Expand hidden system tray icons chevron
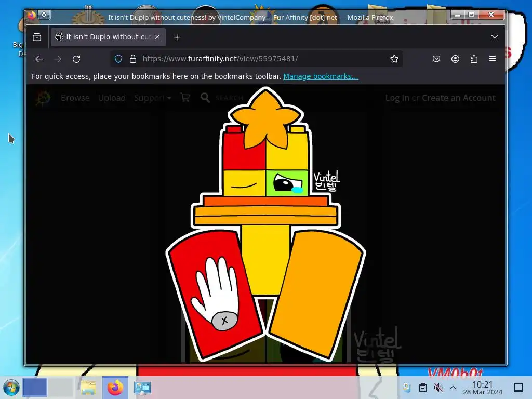 [x=453, y=388]
